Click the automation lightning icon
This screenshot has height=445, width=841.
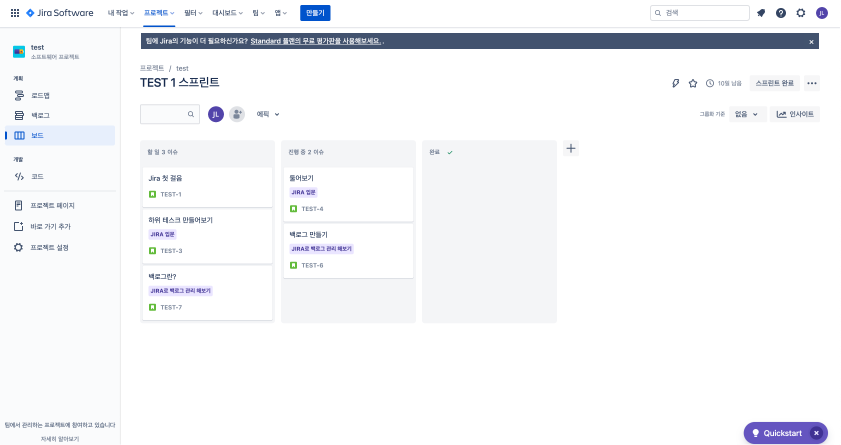(676, 83)
